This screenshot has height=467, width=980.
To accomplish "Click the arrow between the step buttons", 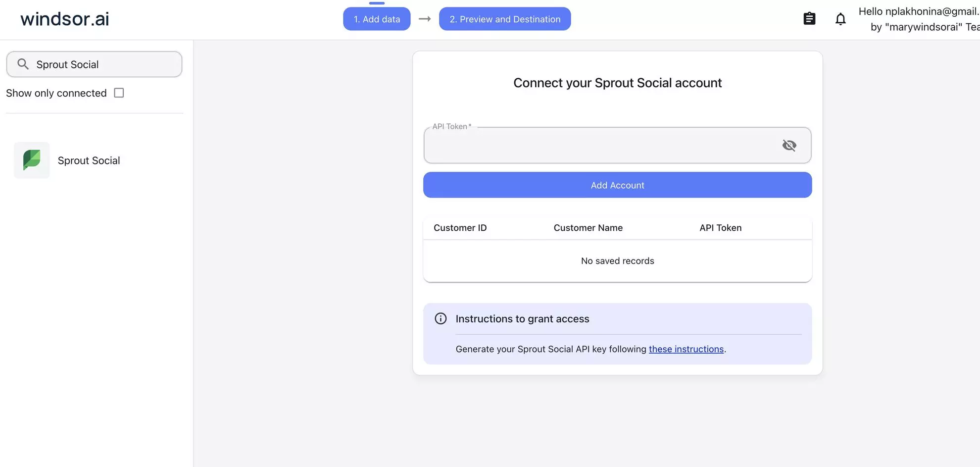I will point(424,19).
